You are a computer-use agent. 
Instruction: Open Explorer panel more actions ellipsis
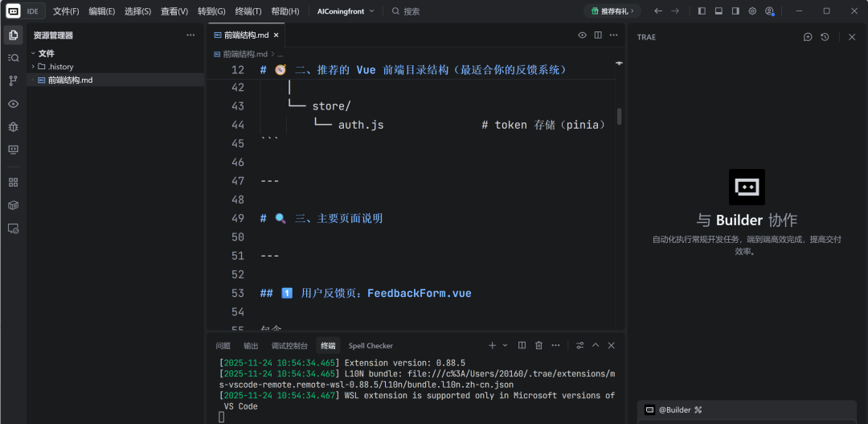[x=190, y=35]
